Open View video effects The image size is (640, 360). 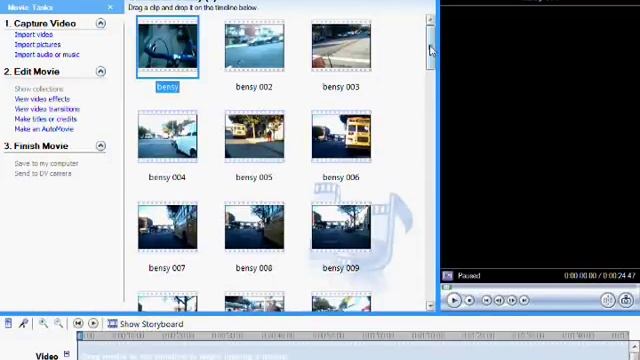[42, 99]
